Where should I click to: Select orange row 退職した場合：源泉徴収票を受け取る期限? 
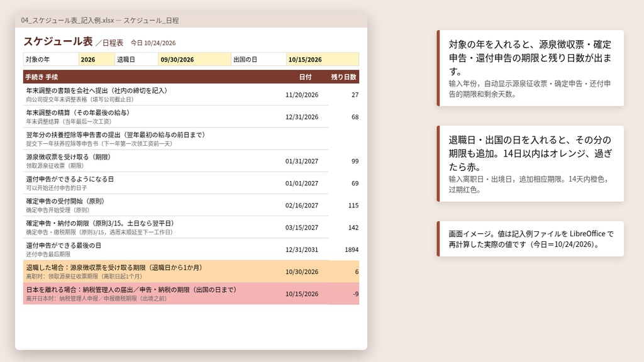191,271
